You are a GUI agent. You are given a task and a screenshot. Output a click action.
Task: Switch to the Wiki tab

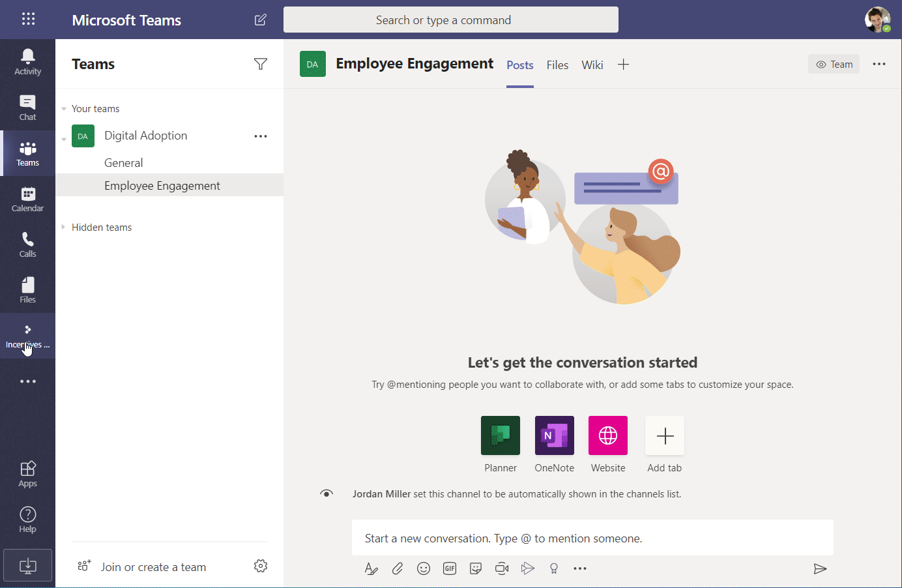[x=592, y=65]
